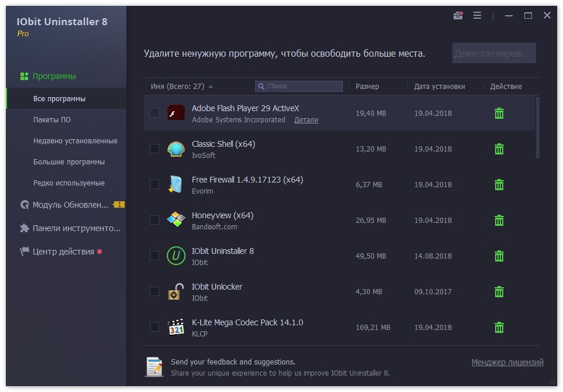Image resolution: width=563 pixels, height=392 pixels.
Task: Click the toolbox icon in title bar
Action: (458, 16)
